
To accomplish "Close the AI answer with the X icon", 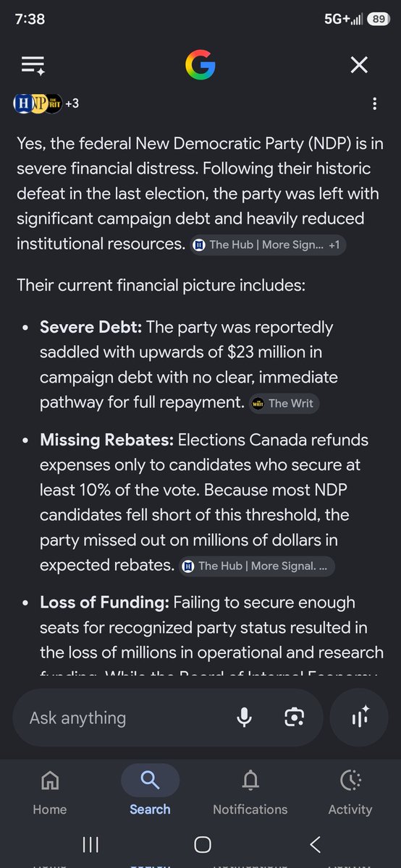I will [x=359, y=66].
